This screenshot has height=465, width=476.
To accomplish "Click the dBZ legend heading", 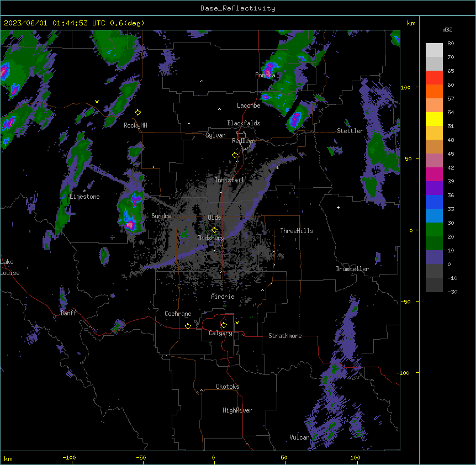I will tap(447, 29).
